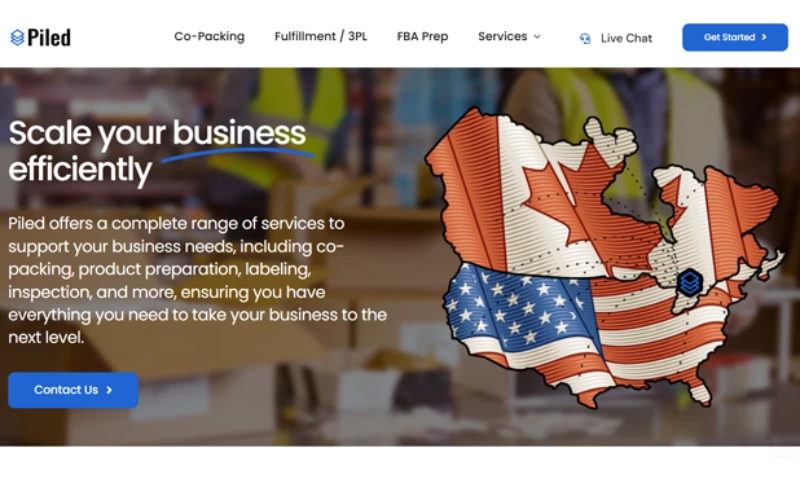
Task: Click the Live Chat headset icon
Action: click(x=585, y=38)
